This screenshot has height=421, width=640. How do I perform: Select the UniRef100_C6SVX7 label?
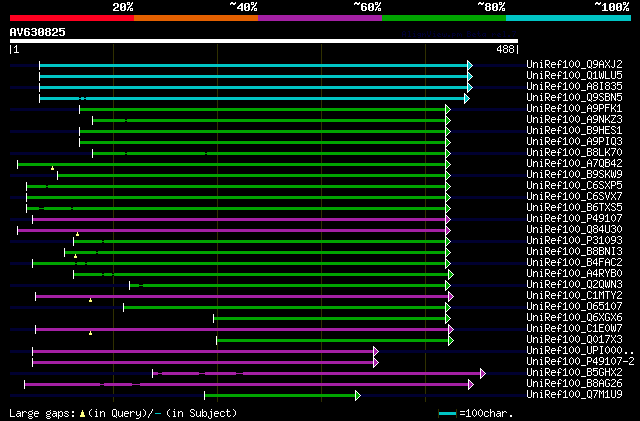point(574,196)
